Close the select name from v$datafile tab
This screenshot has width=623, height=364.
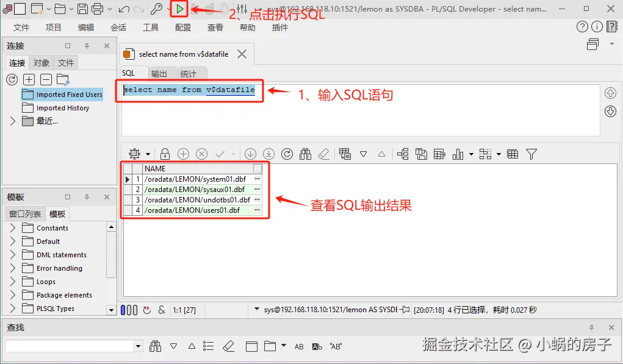coord(242,54)
